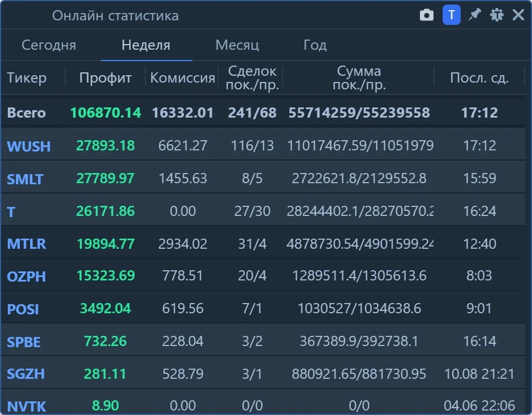Click total profit value 106870.14
532x415 pixels.
click(105, 113)
